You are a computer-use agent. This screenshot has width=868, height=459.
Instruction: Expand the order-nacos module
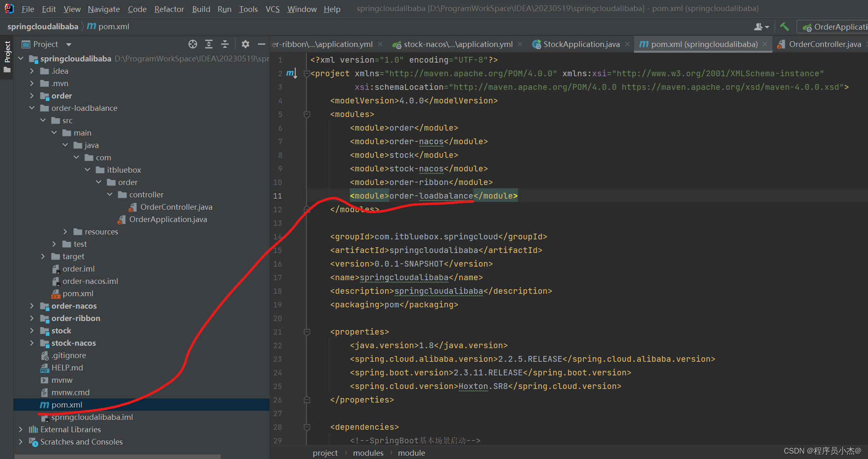coord(32,306)
